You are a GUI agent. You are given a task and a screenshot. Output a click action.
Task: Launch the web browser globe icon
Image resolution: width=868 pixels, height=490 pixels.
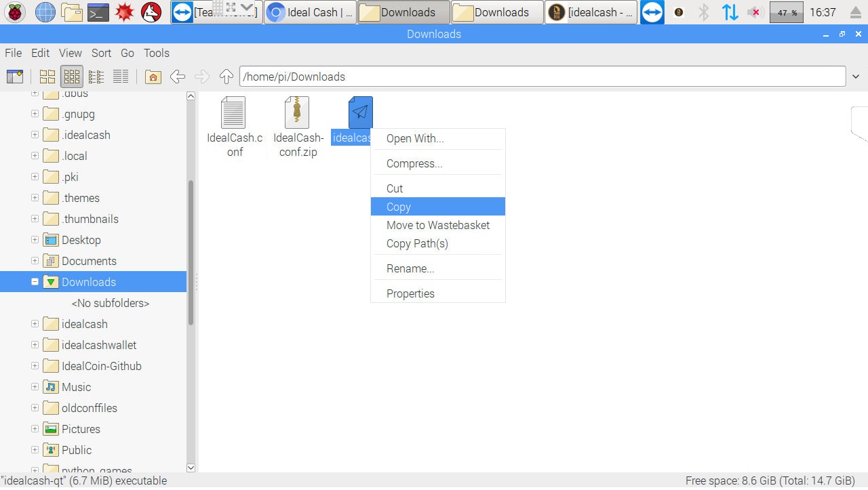pyautogui.click(x=45, y=12)
